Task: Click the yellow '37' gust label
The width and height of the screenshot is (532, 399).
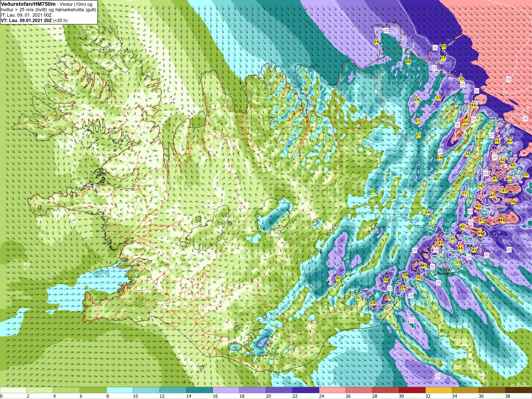Action: pyautogui.click(x=443, y=58)
